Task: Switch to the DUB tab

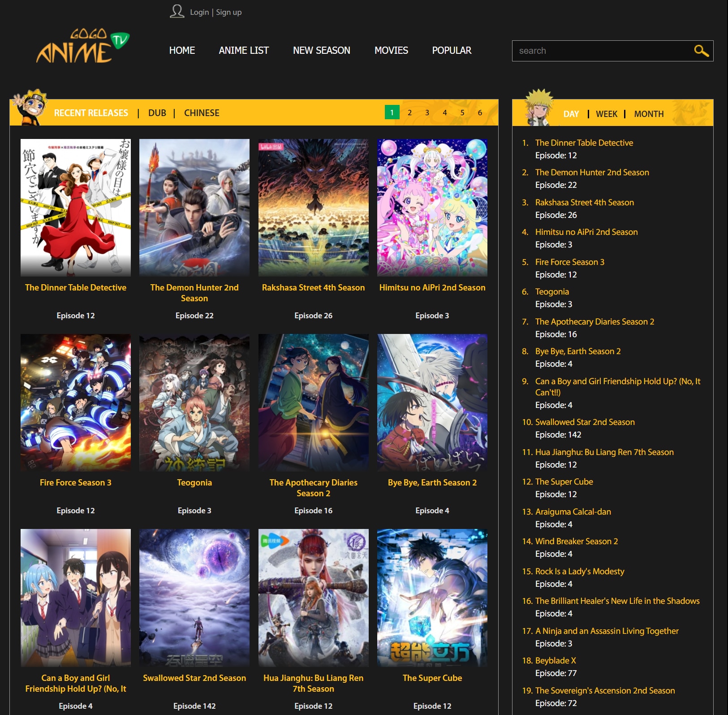Action: [157, 113]
